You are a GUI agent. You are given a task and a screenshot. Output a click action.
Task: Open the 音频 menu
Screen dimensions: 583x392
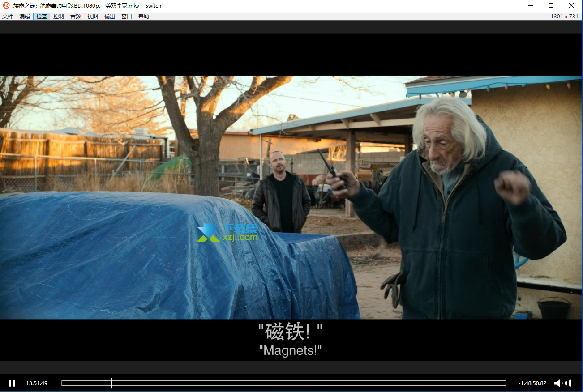(76, 17)
